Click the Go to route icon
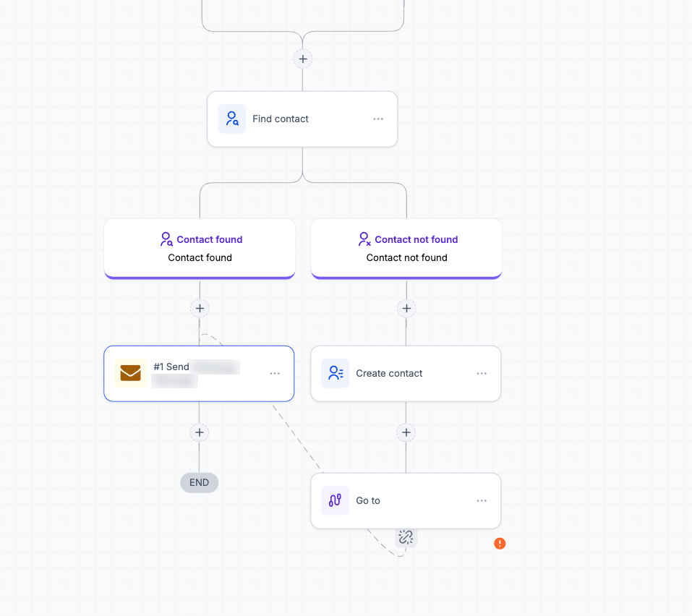Screen dimensions: 692x616 tap(336, 500)
